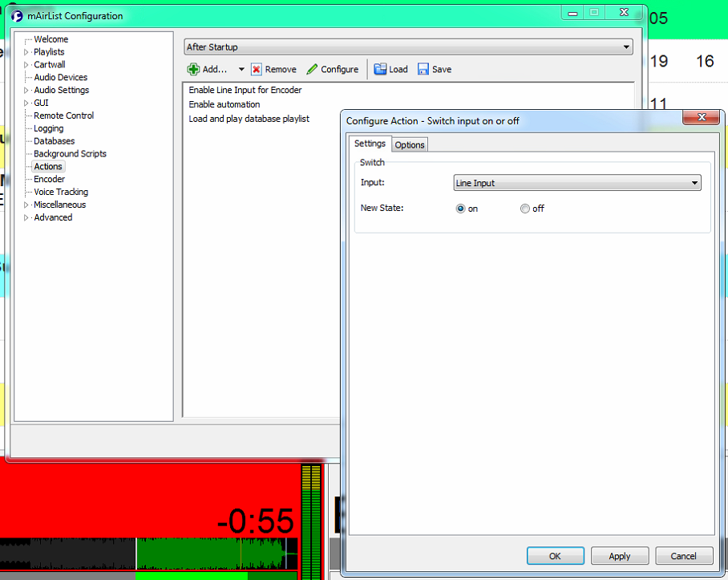Switch to the Settings tab
728x580 pixels.
[x=370, y=144]
